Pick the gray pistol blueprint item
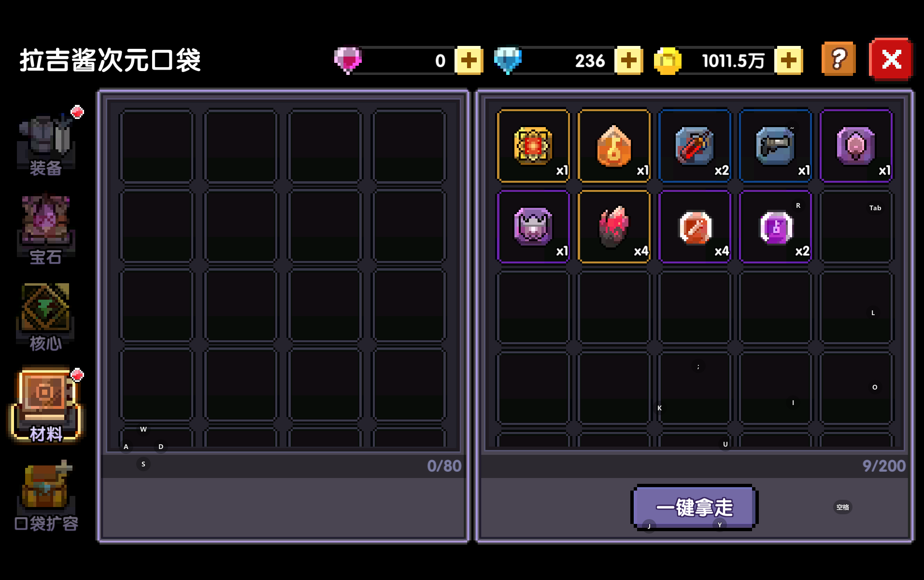The width and height of the screenshot is (924, 580). [x=775, y=145]
